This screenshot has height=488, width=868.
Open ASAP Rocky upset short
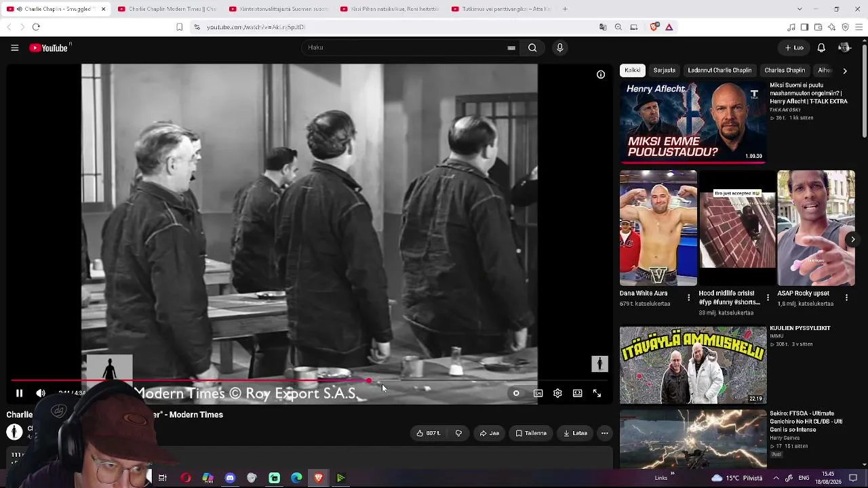point(816,228)
